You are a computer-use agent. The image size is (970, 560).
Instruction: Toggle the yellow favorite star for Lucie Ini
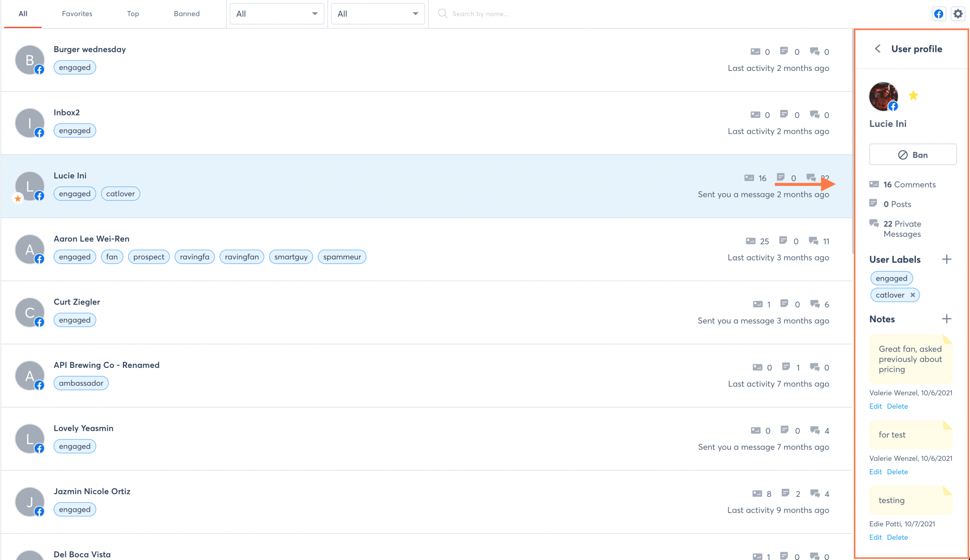[x=913, y=95]
